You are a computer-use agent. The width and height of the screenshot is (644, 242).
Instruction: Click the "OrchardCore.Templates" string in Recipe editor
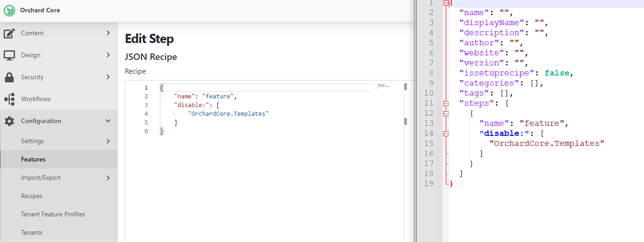coord(228,113)
